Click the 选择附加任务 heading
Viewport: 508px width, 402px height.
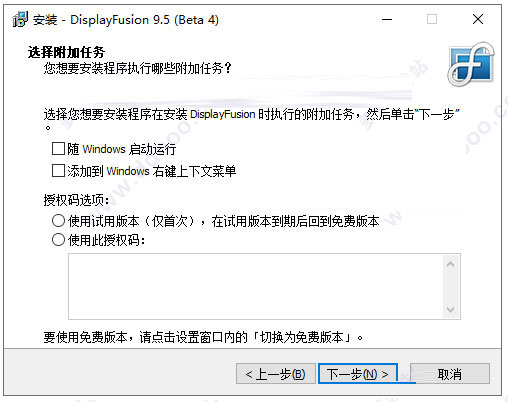coord(66,52)
